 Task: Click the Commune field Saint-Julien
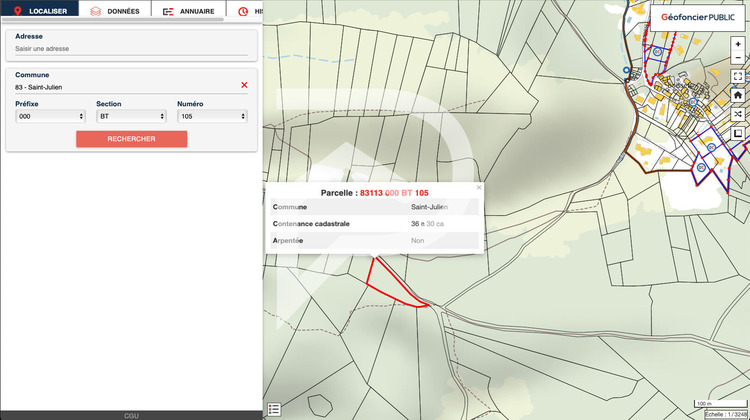(x=120, y=87)
